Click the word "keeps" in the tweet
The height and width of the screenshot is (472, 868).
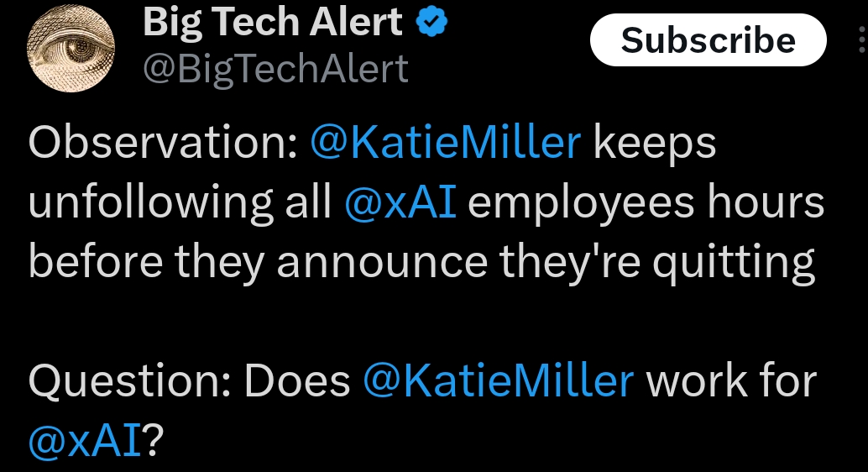655,144
